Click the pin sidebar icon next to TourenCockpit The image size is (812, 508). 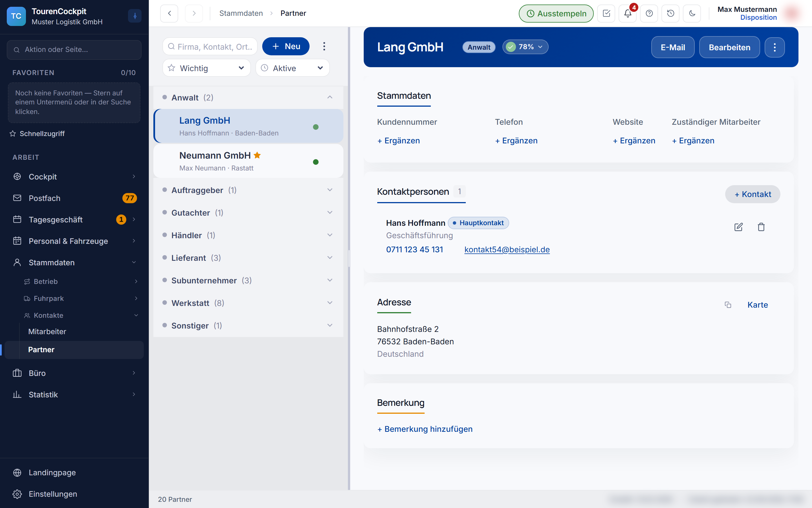tap(135, 16)
